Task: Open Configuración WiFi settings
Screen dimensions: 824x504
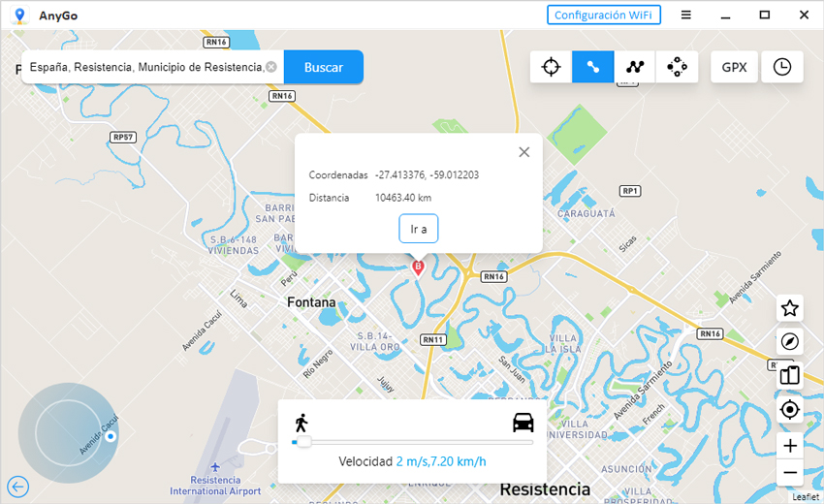Action: click(x=603, y=15)
